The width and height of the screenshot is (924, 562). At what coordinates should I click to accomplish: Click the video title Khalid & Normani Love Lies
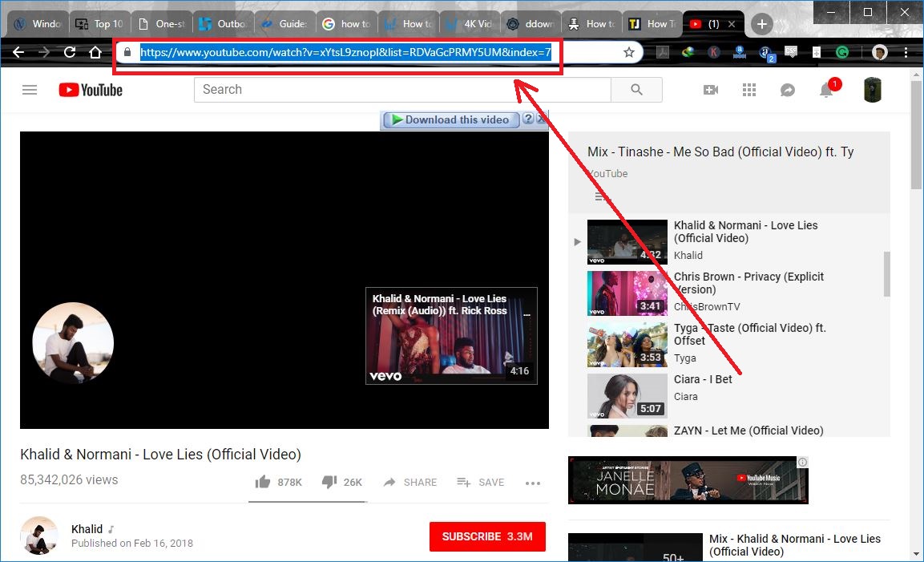(160, 454)
